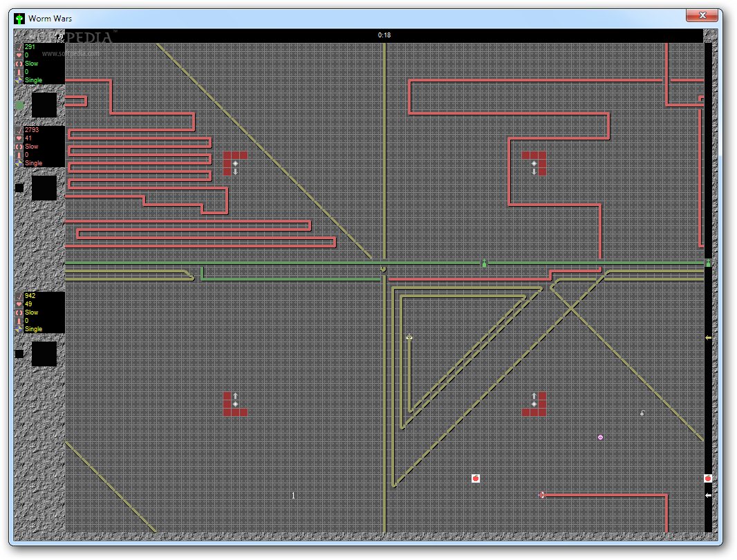This screenshot has height=560, width=737.
Task: Click the yellow score value 942
Action: pos(30,296)
